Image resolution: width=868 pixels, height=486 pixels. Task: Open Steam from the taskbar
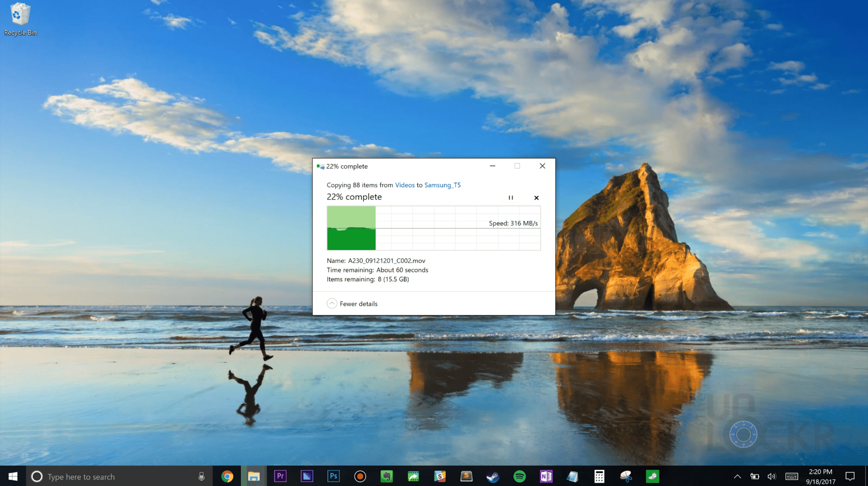(492, 477)
